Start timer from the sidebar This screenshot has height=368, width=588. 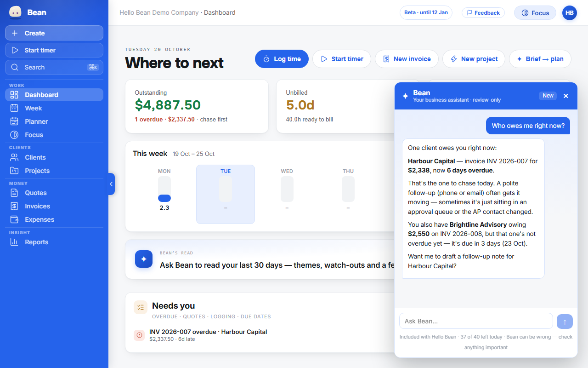tap(54, 50)
